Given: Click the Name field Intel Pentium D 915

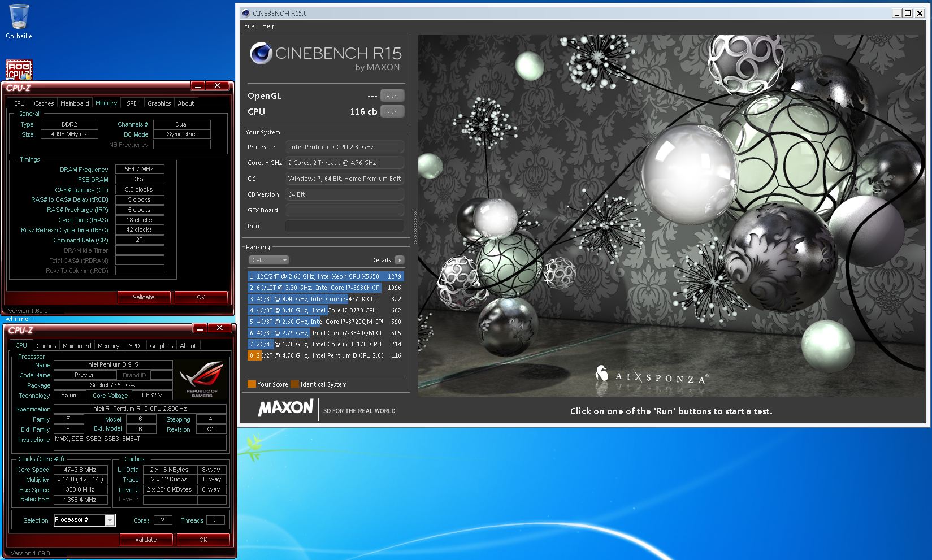Looking at the screenshot, I should [113, 365].
